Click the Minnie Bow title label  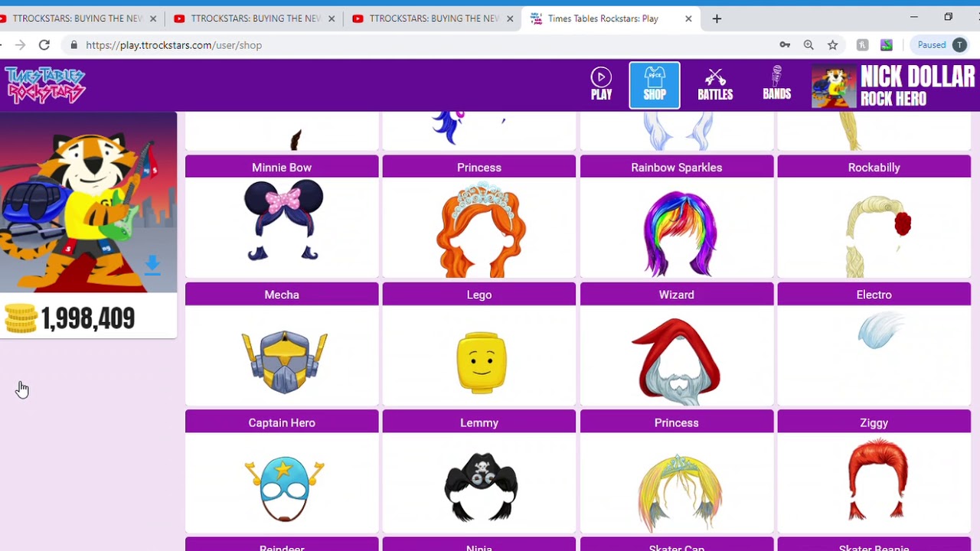click(282, 167)
